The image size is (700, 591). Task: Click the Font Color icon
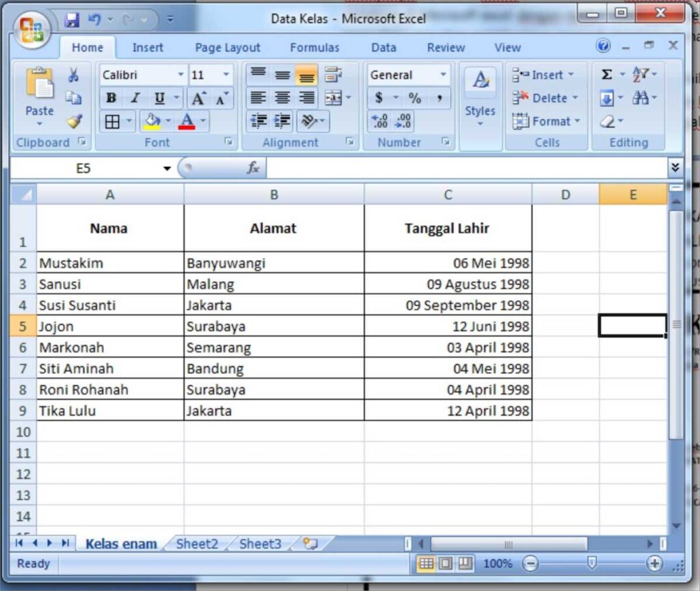pyautogui.click(x=187, y=121)
